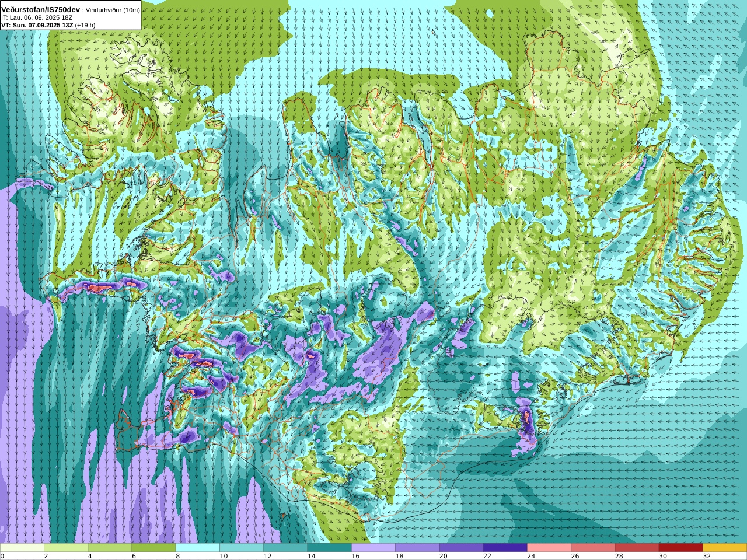Click the 14–16 dark teal legend swatch
The width and height of the screenshot is (747, 560).
point(329,548)
